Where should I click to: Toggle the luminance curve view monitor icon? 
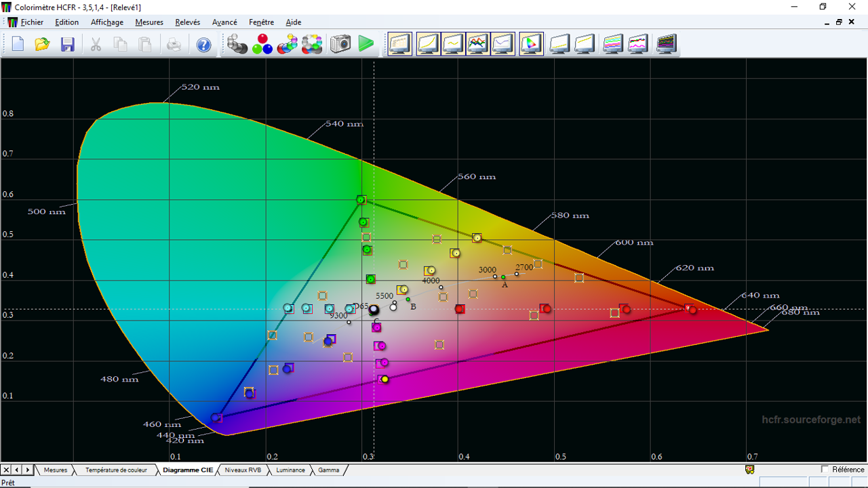point(428,44)
